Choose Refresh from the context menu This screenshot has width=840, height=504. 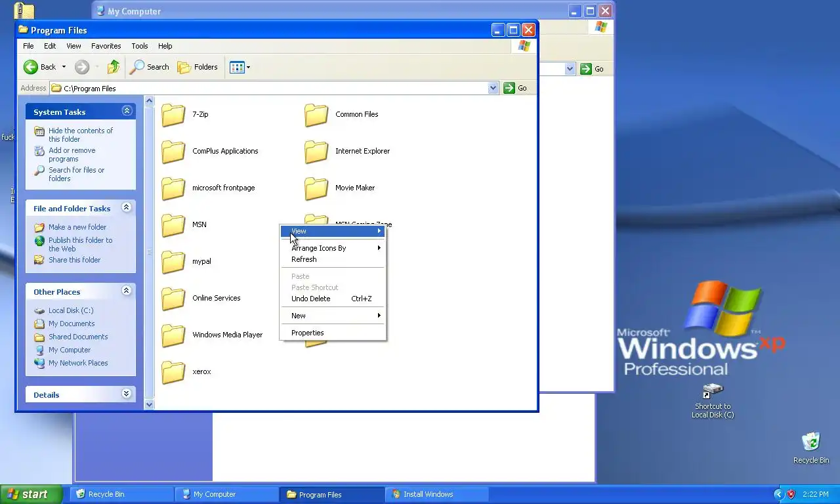pyautogui.click(x=333, y=259)
